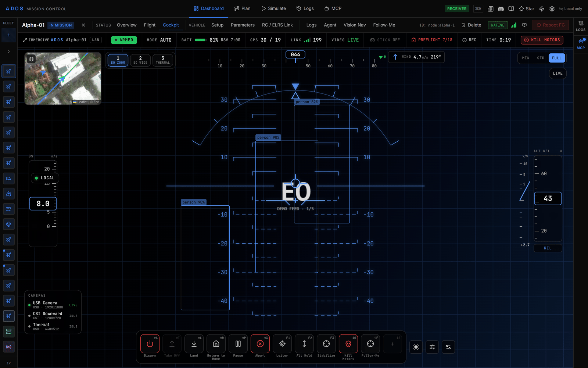Open the sliders settings icon beside action bar

point(432,347)
